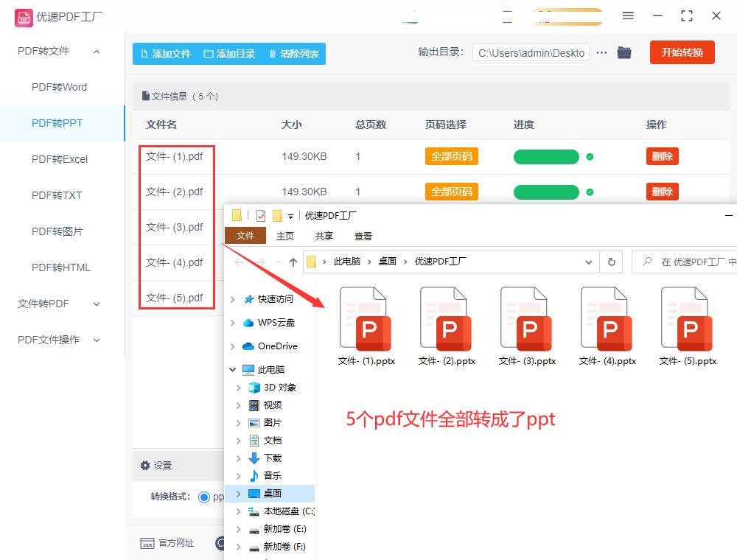
Task: Expand the PDF文件操作 sidebar section
Action: [97, 340]
